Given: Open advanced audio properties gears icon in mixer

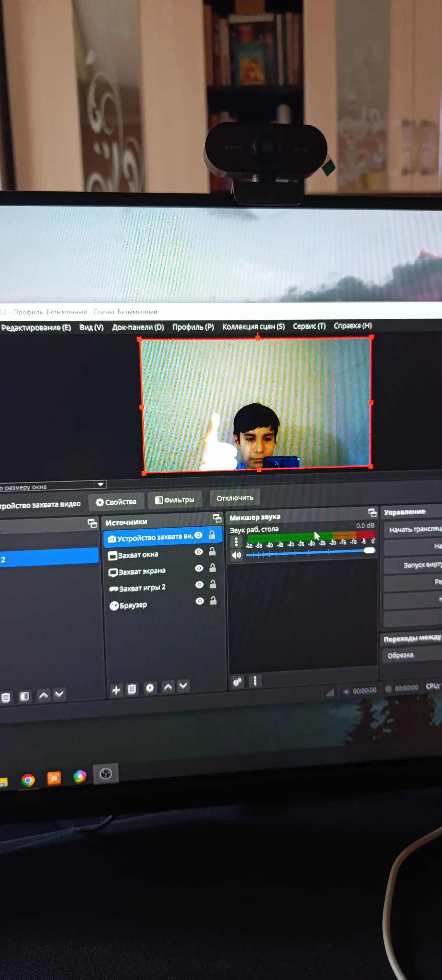Looking at the screenshot, I should (238, 682).
